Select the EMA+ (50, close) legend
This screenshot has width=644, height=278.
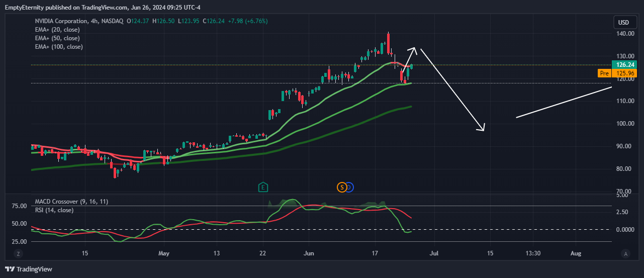(x=57, y=38)
